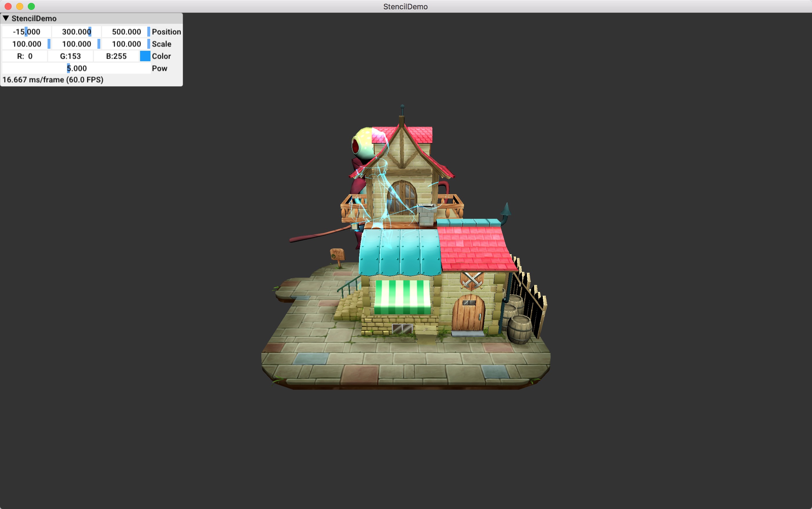812x509 pixels.
Task: Click the second Scale slider field
Action: (x=76, y=44)
